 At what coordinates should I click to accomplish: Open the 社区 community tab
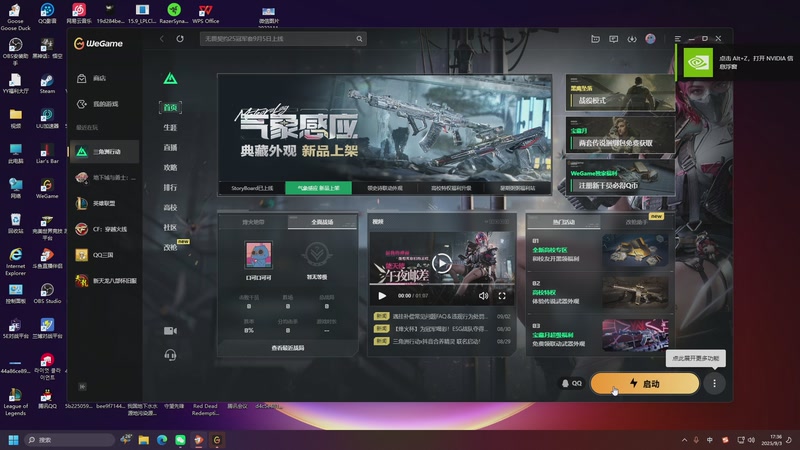click(x=170, y=228)
